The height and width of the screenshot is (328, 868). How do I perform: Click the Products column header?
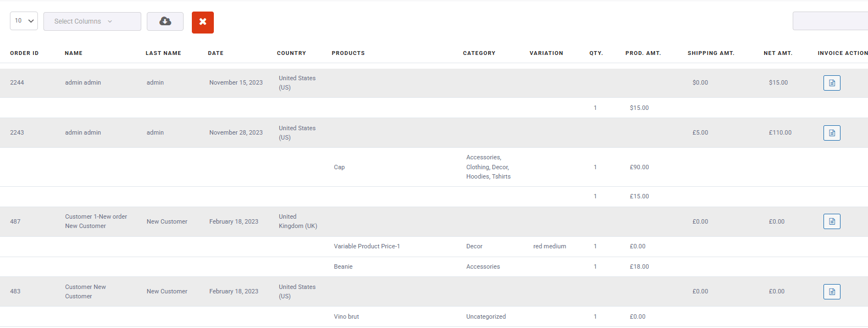(x=348, y=53)
